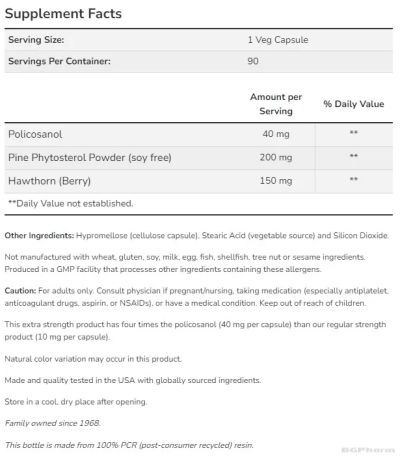400x457 pixels.
Task: Click the 1 Veg Capsule value
Action: [278, 40]
